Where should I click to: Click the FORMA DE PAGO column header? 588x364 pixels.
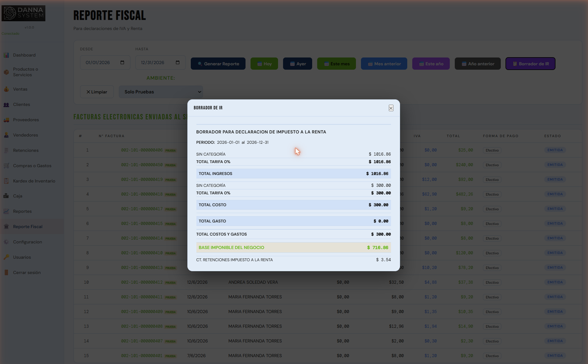click(500, 136)
